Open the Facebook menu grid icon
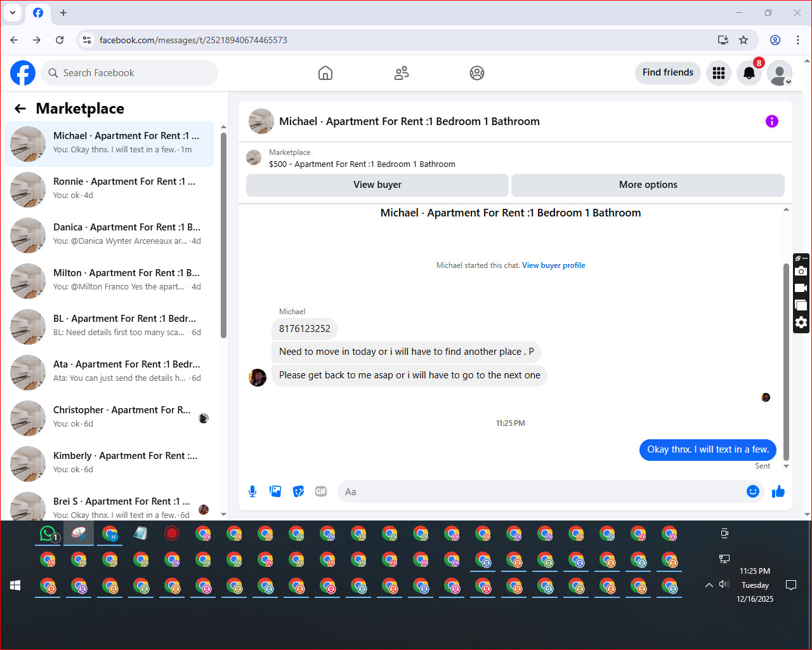The image size is (812, 650). (719, 73)
